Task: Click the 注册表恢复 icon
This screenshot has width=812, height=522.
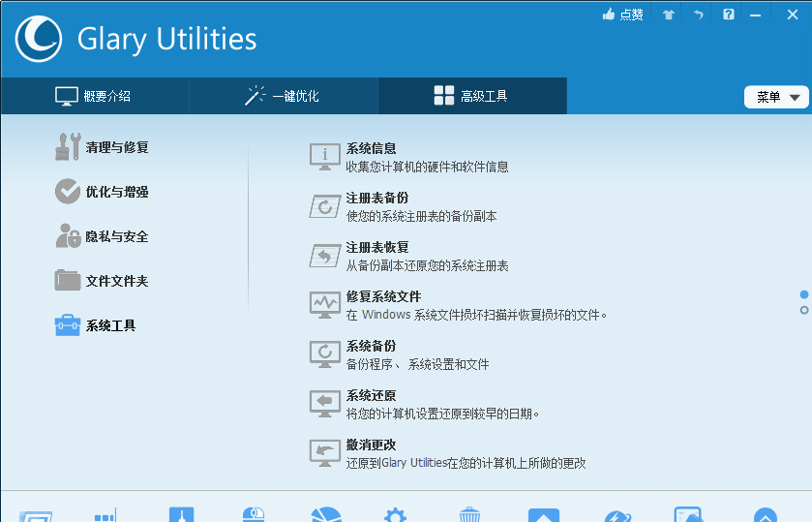Action: point(324,255)
